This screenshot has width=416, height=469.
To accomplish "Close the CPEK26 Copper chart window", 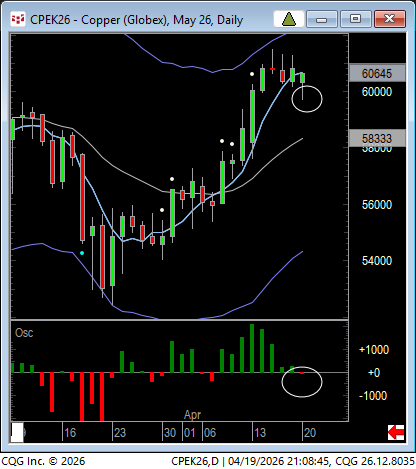I will [390, 19].
